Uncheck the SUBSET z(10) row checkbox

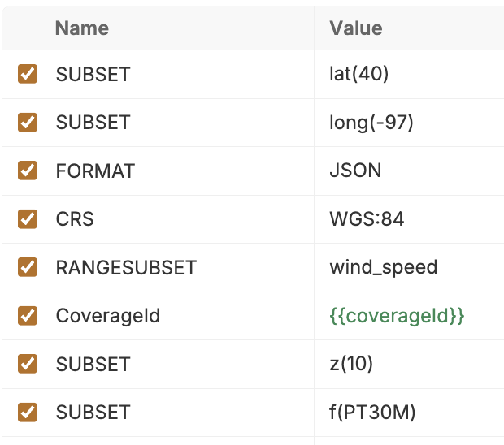coord(28,364)
